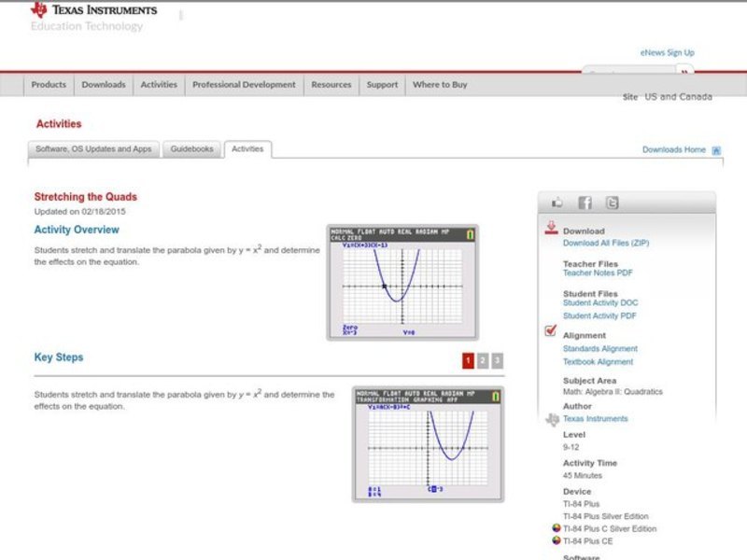Image resolution: width=747 pixels, height=560 pixels.
Task: Click the Texas Instruments logo
Action: [x=93, y=10]
